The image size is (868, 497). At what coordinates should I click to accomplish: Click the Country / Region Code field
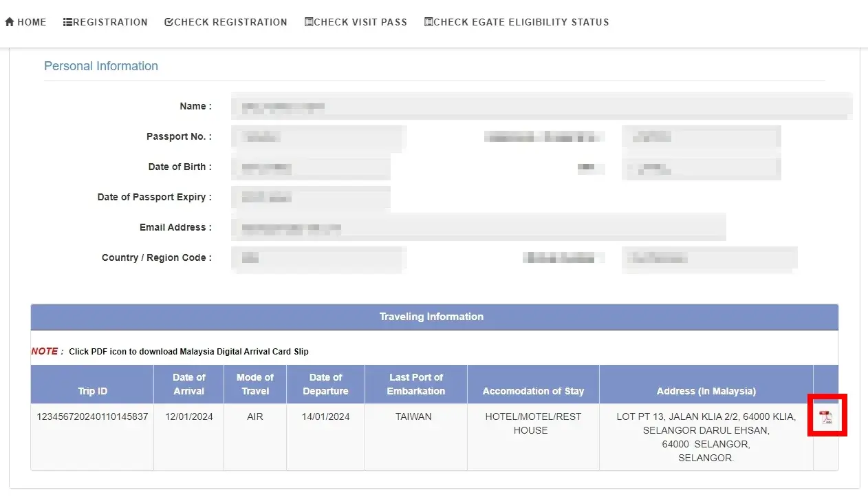click(318, 258)
